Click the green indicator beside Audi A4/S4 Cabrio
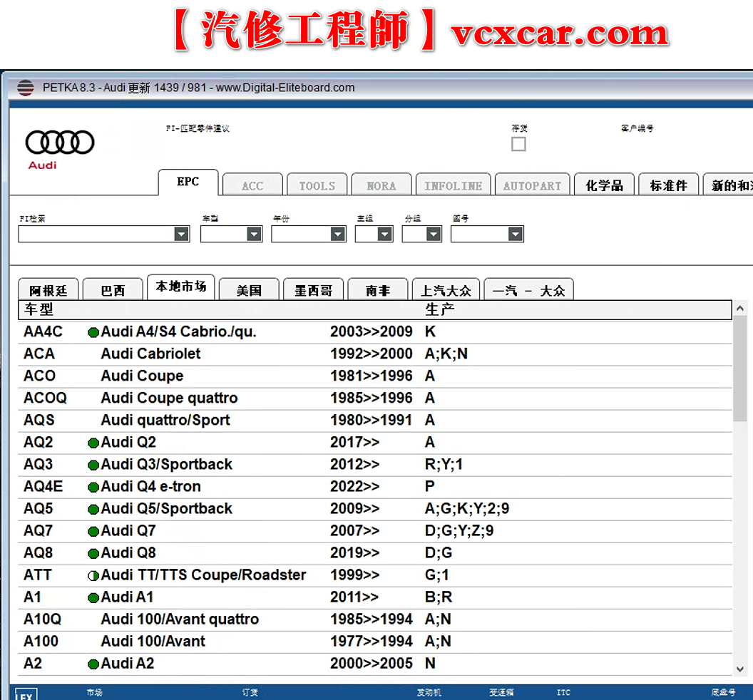 (x=93, y=331)
